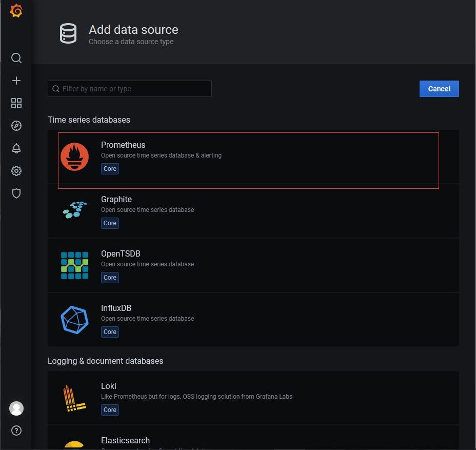This screenshot has height=450, width=476.
Task: Open the Create plus menu in sidebar
Action: 16,81
